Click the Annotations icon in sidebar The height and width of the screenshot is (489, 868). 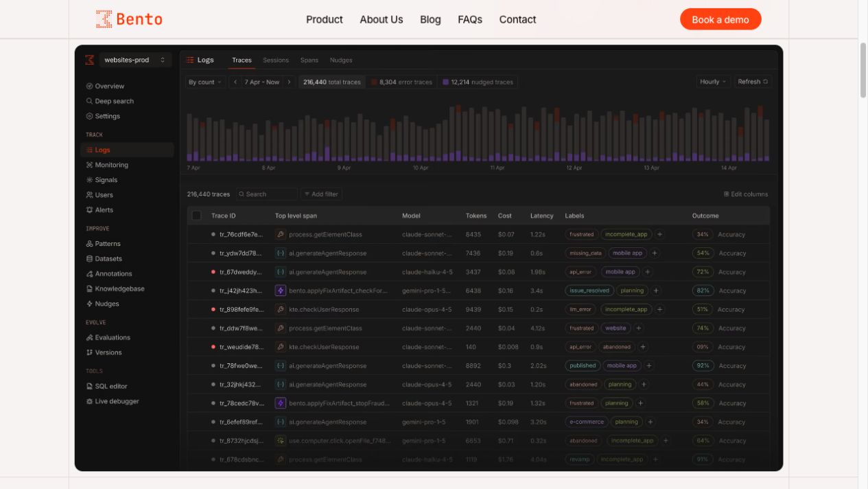89,274
